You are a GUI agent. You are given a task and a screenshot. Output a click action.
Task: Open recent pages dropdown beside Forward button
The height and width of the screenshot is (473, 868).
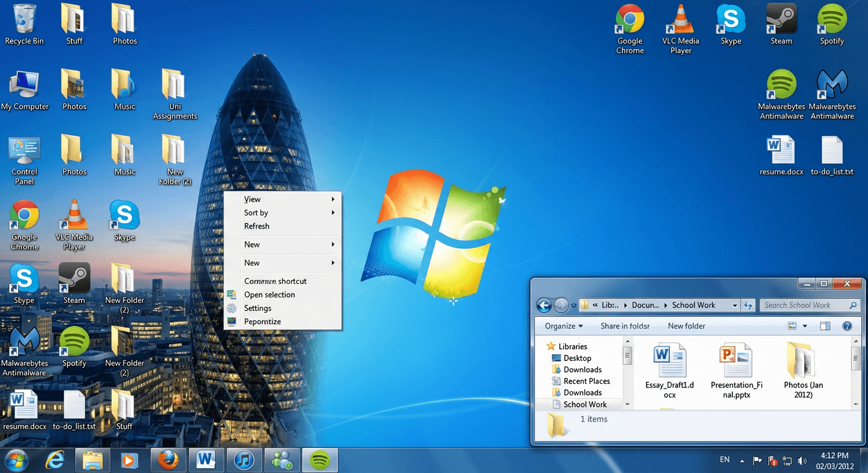coord(574,305)
